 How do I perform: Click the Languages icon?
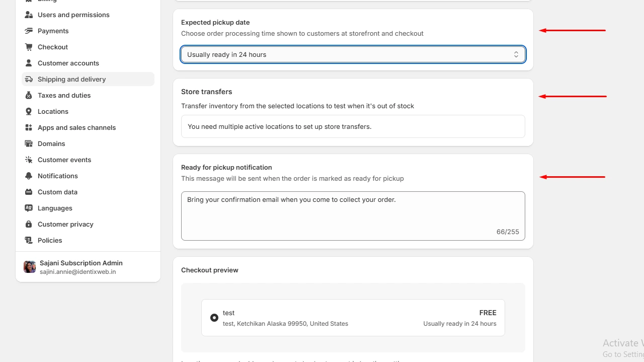29,208
